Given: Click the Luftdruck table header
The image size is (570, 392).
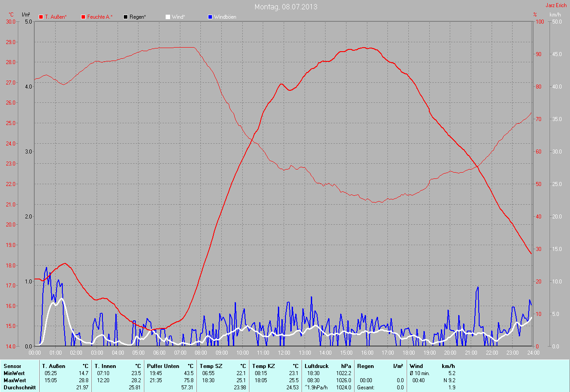Looking at the screenshot, I should pyautogui.click(x=317, y=366).
